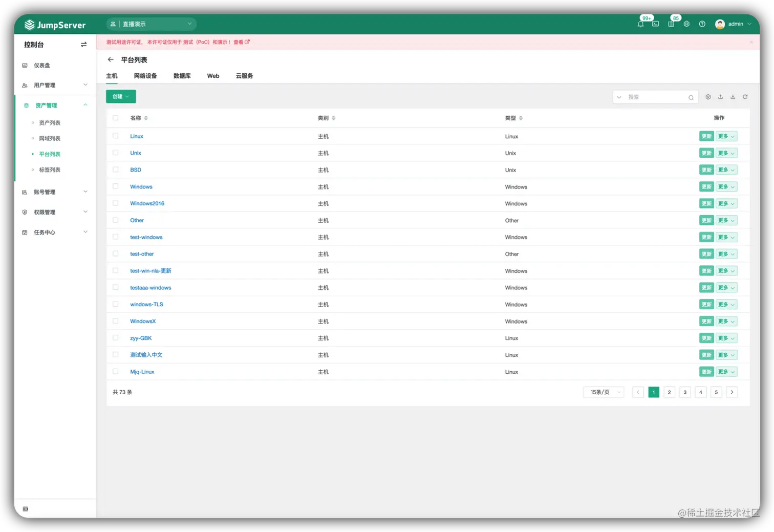
Task: Open search filter type dropdown arrow
Action: tap(619, 97)
